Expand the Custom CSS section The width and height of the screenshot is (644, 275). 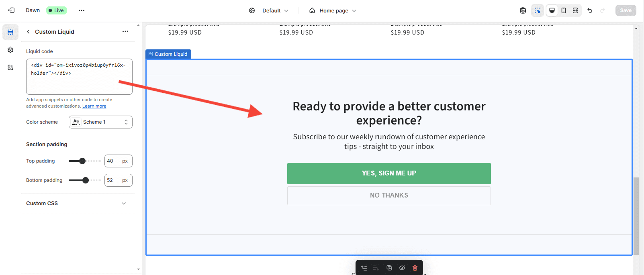pyautogui.click(x=76, y=204)
